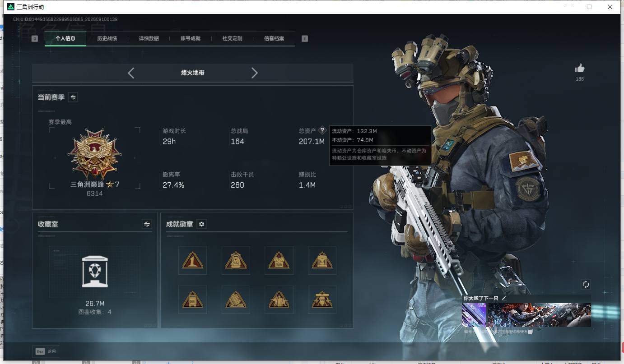
Task: Select the gold bars achievement badge
Action: (236, 299)
